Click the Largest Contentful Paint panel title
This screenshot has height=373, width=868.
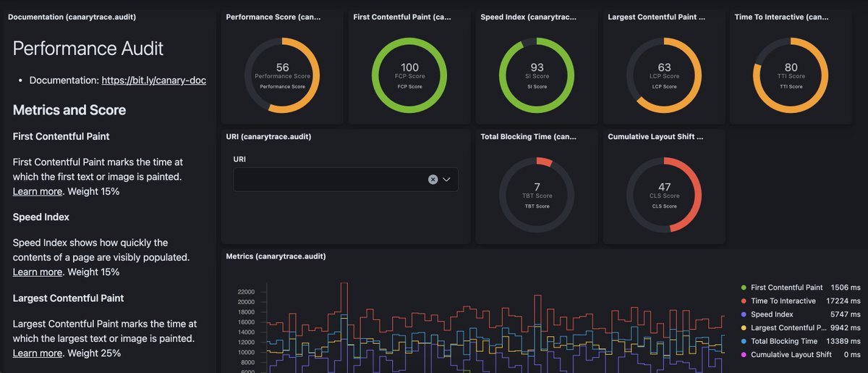point(655,16)
